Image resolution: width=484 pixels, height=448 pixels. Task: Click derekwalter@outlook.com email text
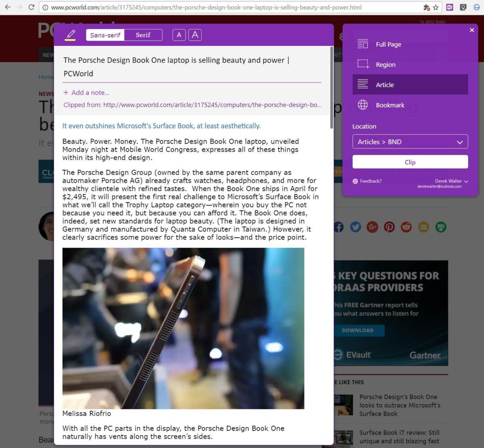click(x=439, y=186)
